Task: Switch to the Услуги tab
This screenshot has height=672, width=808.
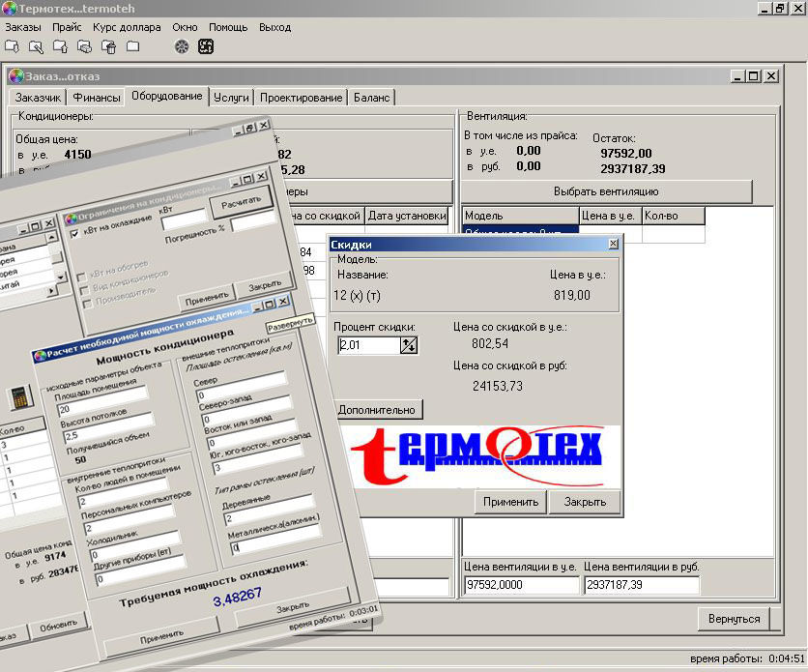Action: click(x=231, y=98)
